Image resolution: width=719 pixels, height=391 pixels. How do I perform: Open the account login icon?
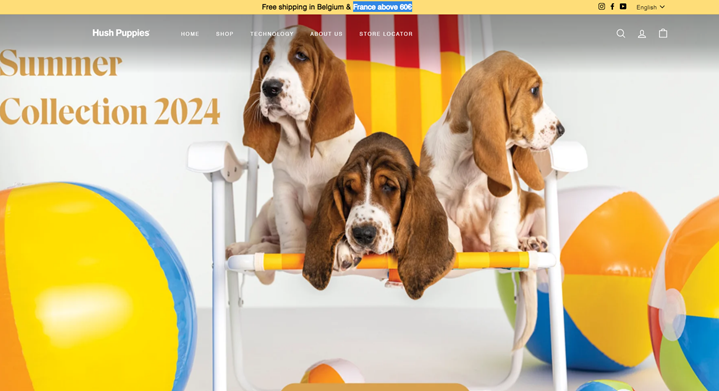pyautogui.click(x=642, y=33)
